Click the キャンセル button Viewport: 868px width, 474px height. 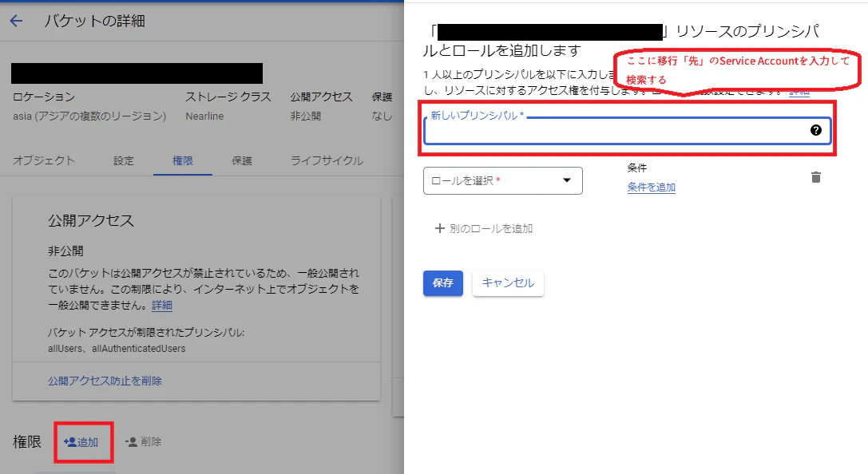tap(508, 283)
